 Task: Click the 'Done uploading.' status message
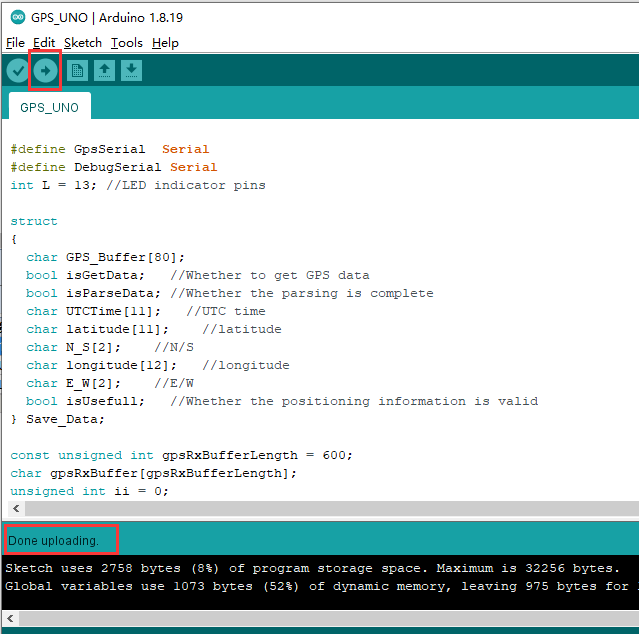pyautogui.click(x=53, y=541)
